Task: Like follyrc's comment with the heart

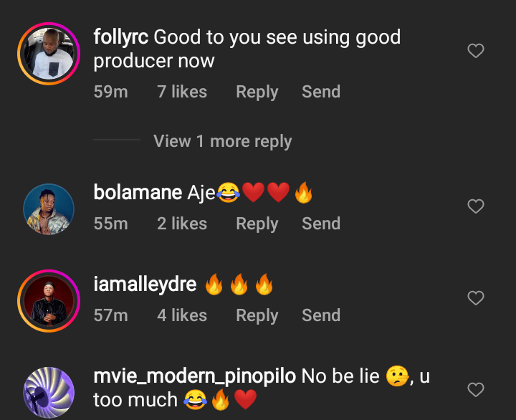Action: tap(475, 51)
